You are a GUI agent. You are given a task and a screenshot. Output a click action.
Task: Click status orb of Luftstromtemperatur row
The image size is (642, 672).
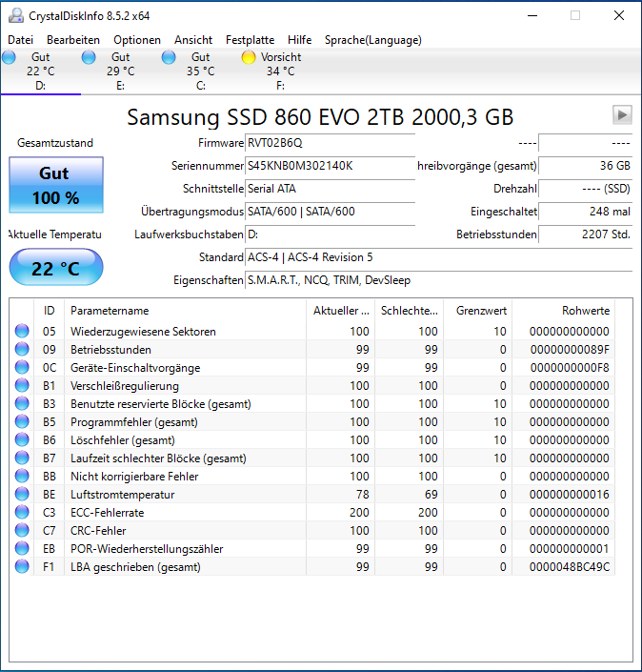point(22,494)
